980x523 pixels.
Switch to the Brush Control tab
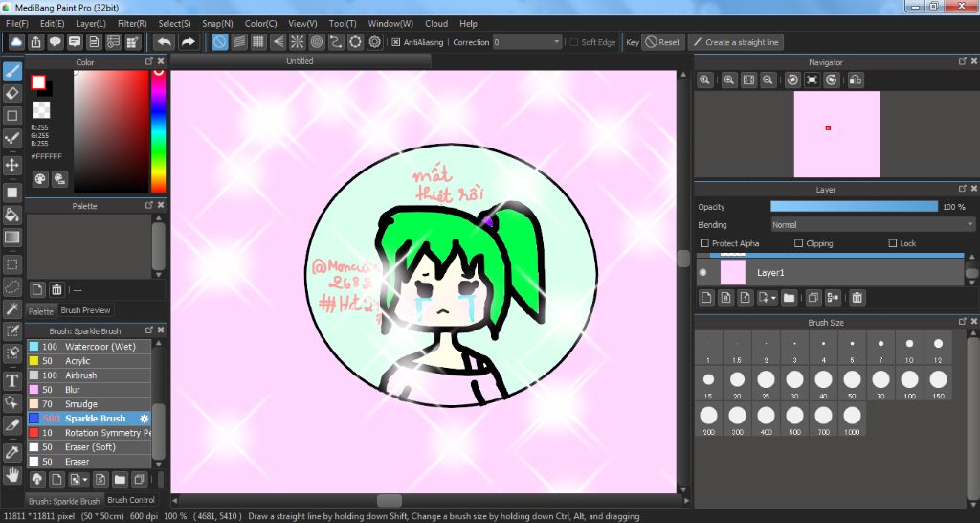click(x=130, y=500)
